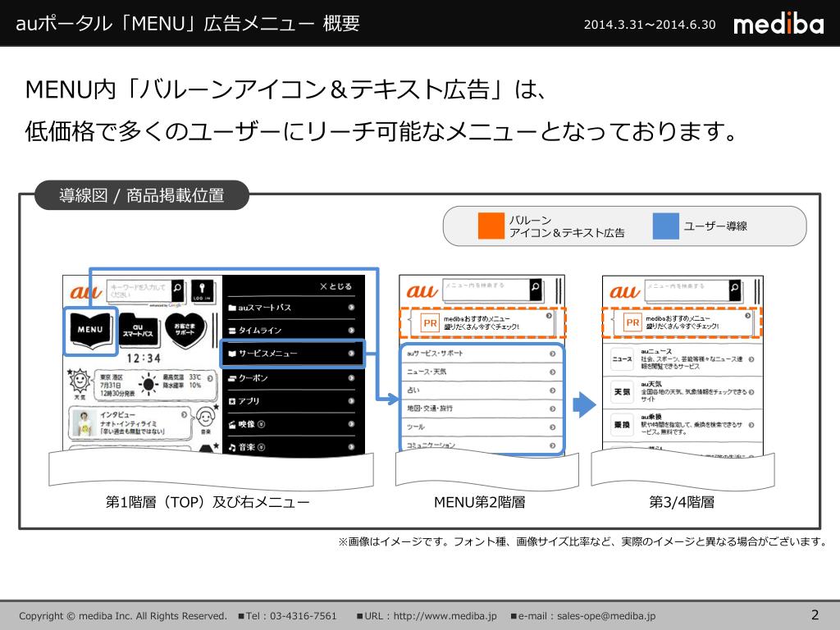Tap the MENU book icon on the TOP screen
The width and height of the screenshot is (840, 630).
click(x=90, y=331)
